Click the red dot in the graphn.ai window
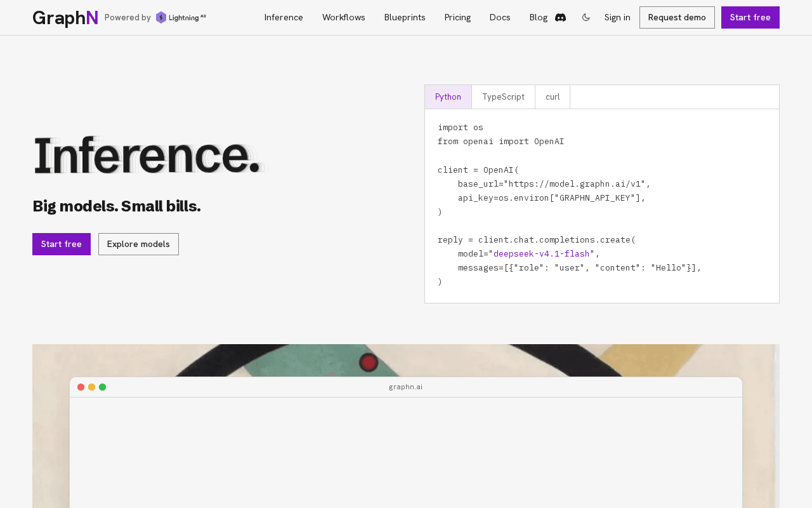Image resolution: width=812 pixels, height=508 pixels. (81, 387)
